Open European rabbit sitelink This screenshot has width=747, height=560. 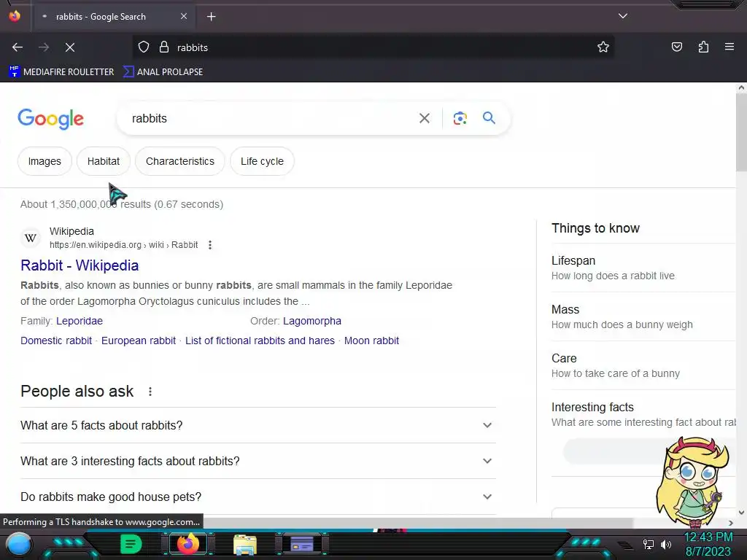[139, 341]
